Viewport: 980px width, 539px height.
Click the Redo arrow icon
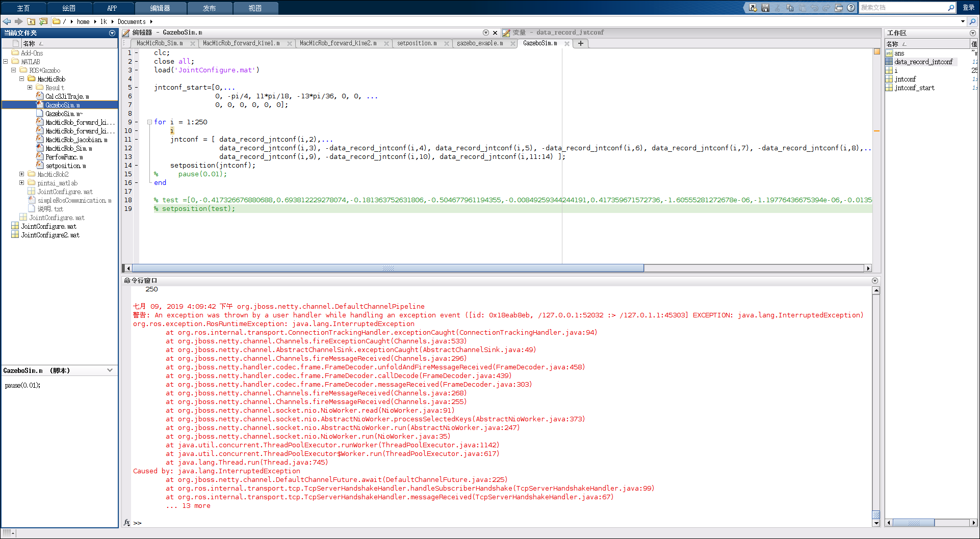click(x=826, y=8)
